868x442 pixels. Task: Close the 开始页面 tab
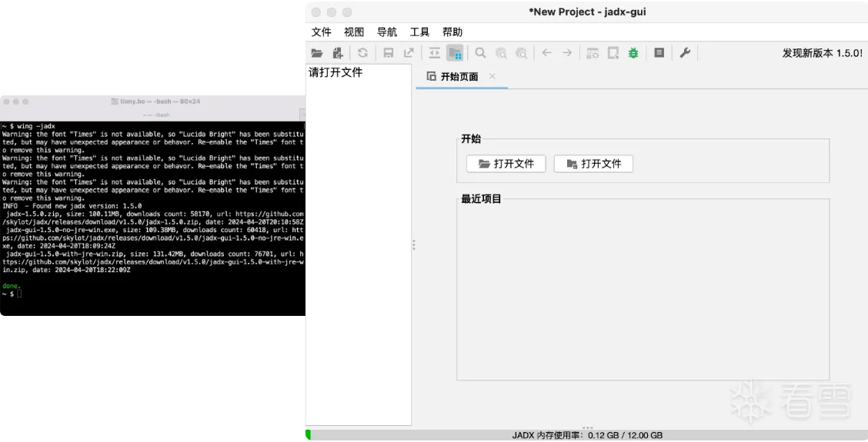[492, 76]
